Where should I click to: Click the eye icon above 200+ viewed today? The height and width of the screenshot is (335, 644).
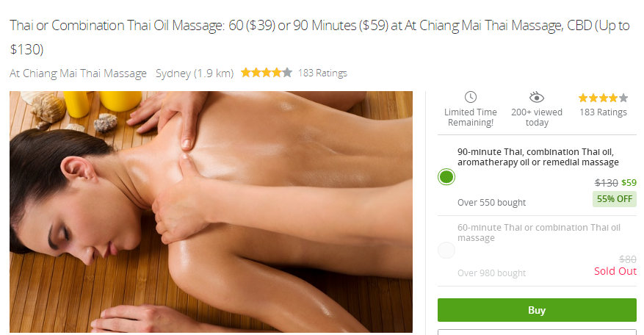(536, 98)
